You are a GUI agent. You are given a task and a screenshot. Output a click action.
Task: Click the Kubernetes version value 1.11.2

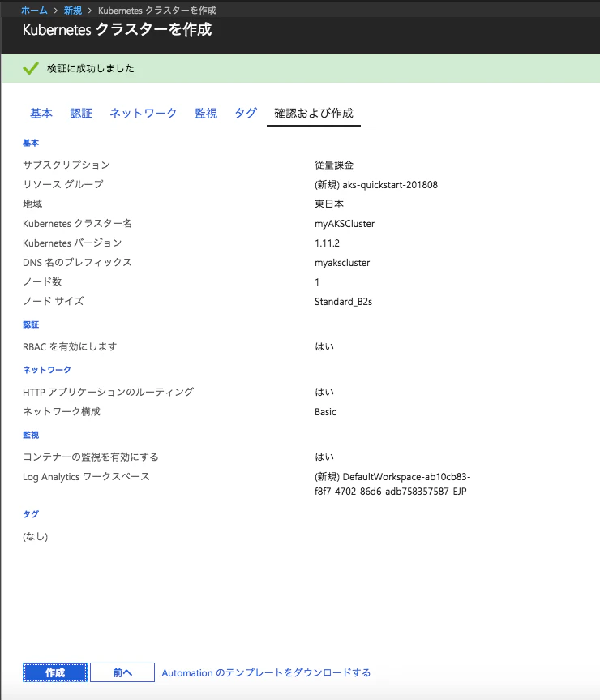tap(327, 243)
